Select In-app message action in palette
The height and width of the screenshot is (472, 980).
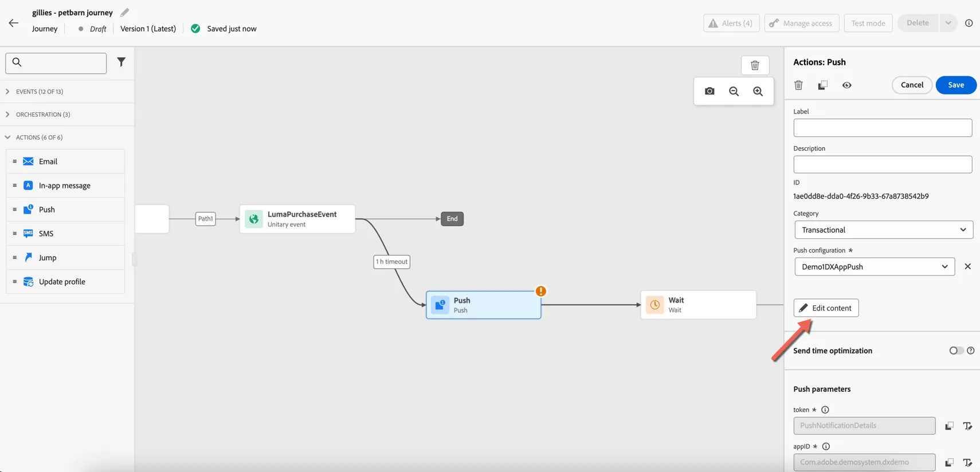(x=65, y=186)
